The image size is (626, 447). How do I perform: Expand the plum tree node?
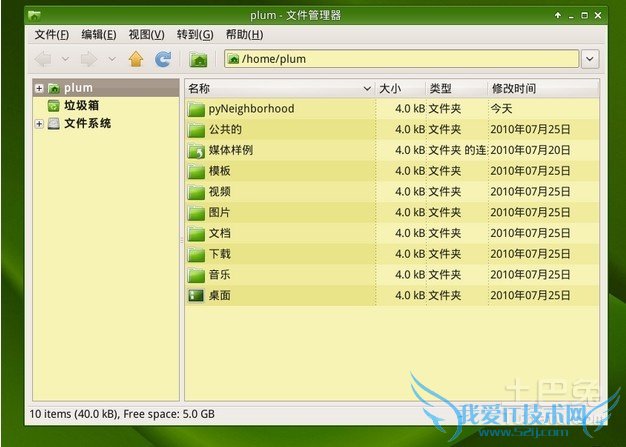tap(39, 88)
